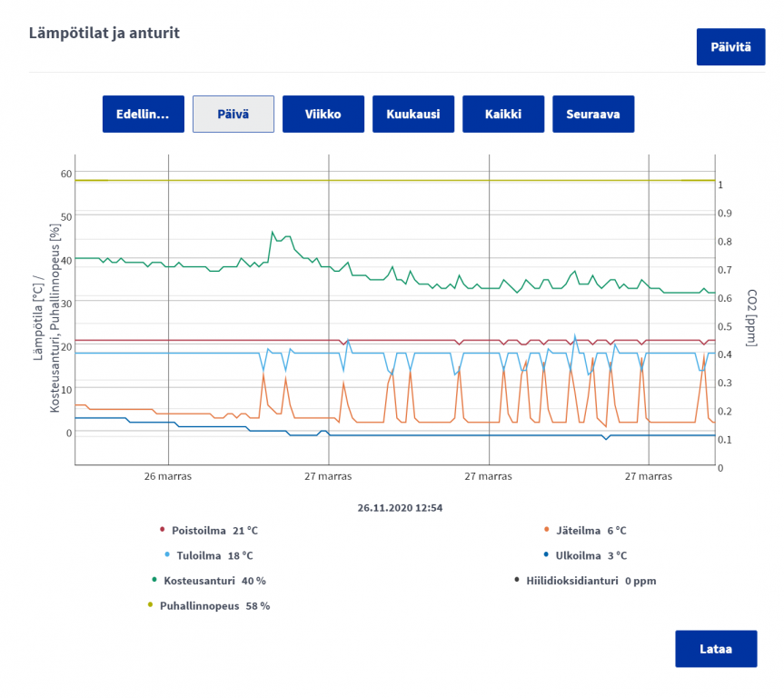Click the Puhallinnopeus 58 % legend label

point(215,606)
